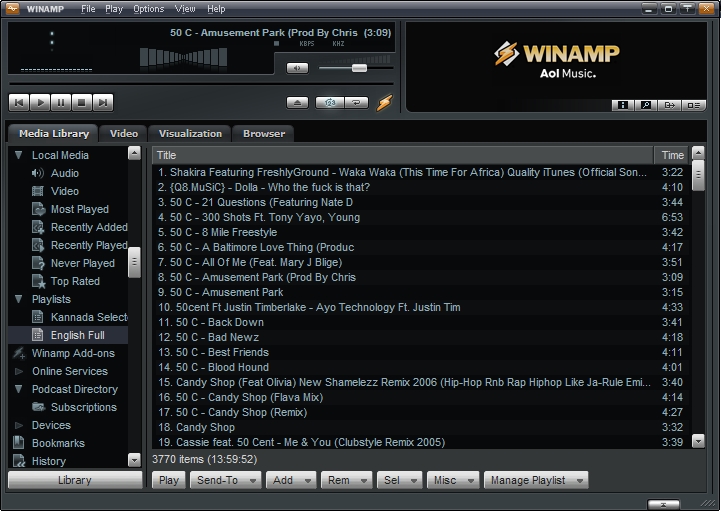Viewport: 721px width, 511px height.
Task: Click the Library button
Action: 74,480
